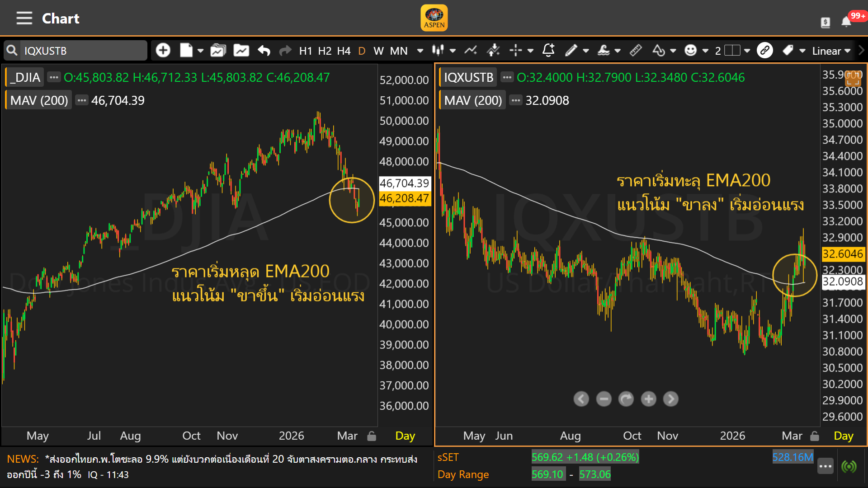
Task: Click the notifications bell with 99+ badge
Action: click(x=846, y=22)
